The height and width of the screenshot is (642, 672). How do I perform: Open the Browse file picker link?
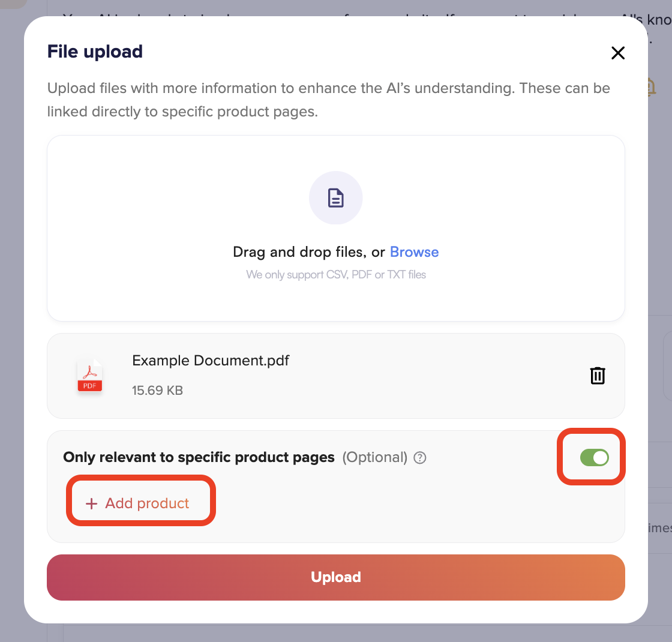[x=414, y=252]
